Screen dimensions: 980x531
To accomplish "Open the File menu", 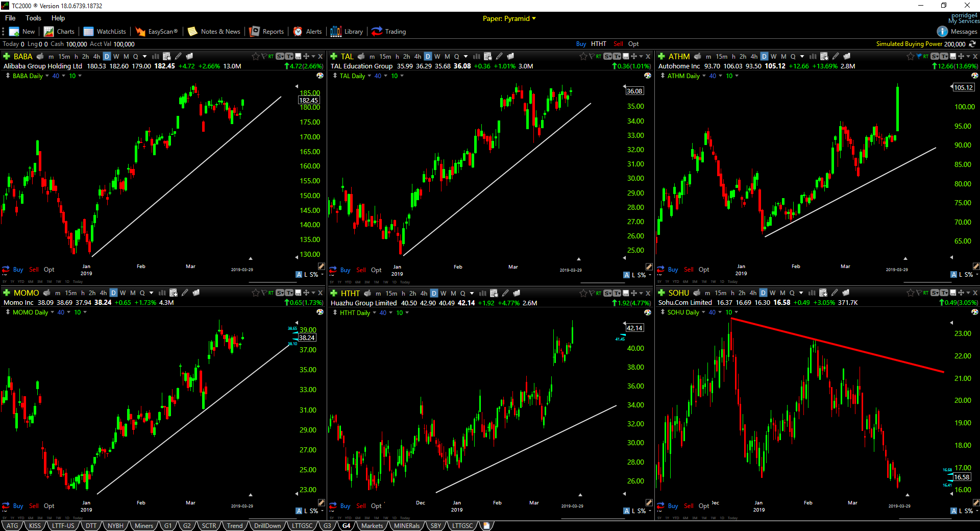I will pos(10,18).
